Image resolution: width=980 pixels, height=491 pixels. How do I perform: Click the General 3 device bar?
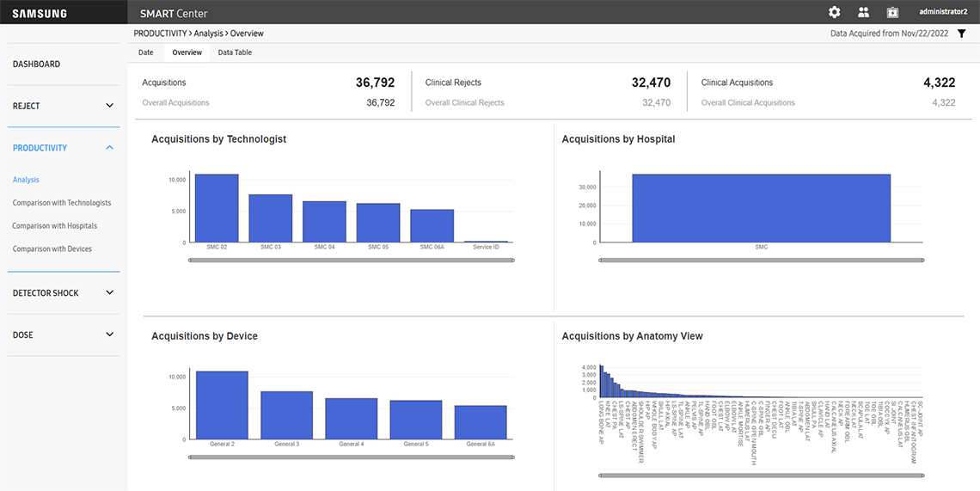click(x=286, y=414)
